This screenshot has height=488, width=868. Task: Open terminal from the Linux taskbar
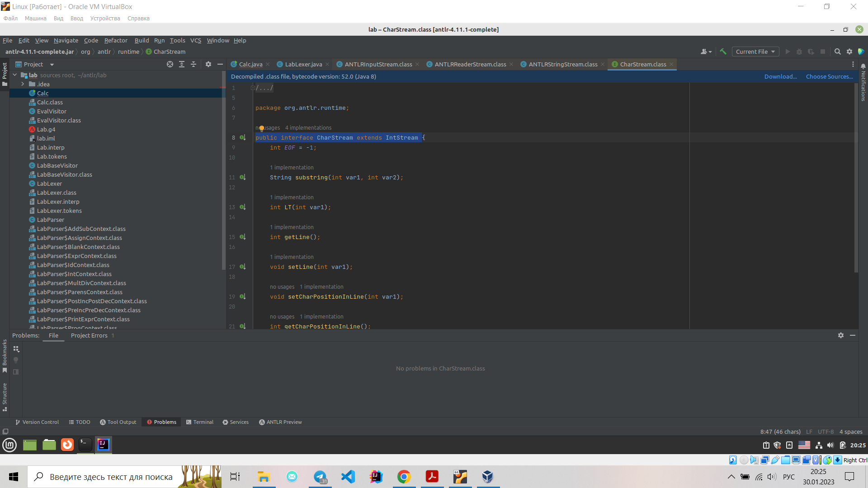(x=85, y=445)
